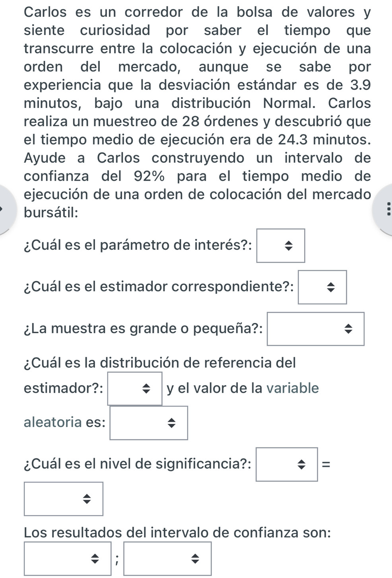Click the equals sign after the significancia dropdown
This screenshot has height=578, width=392.
pos(326,464)
